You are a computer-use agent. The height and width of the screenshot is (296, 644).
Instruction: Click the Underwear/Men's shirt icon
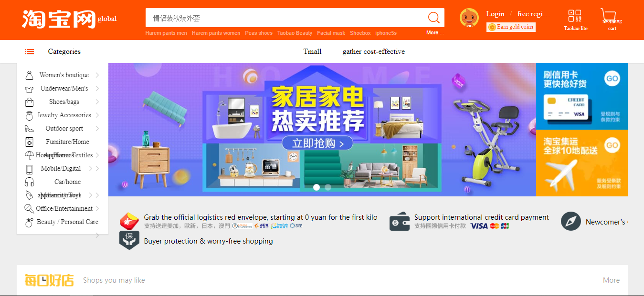tap(29, 89)
